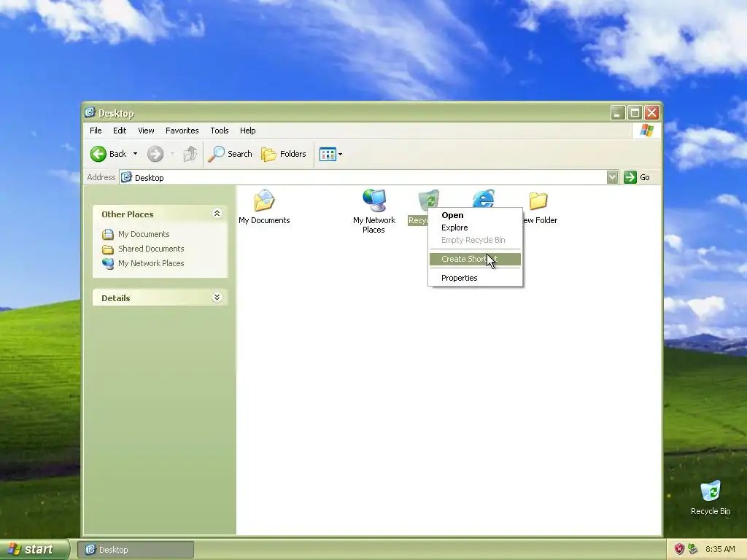
Task: Open the View menu
Action: click(x=146, y=131)
